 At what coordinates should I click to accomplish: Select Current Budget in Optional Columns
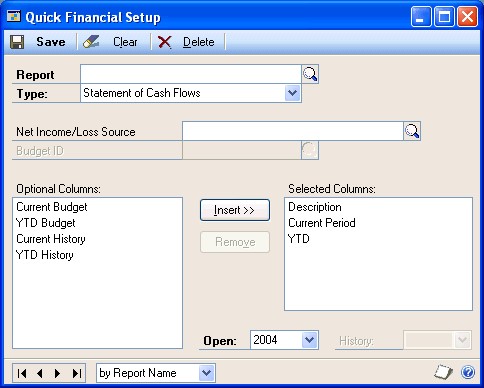click(x=52, y=207)
